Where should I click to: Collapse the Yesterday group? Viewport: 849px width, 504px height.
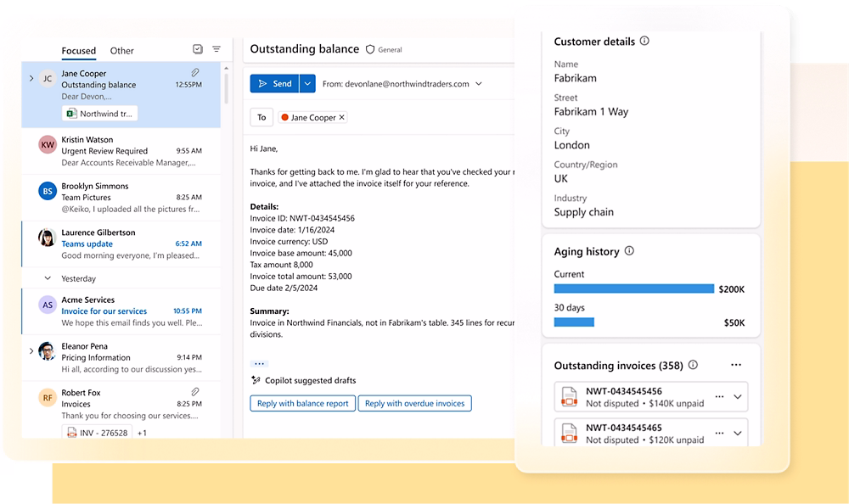coord(48,278)
